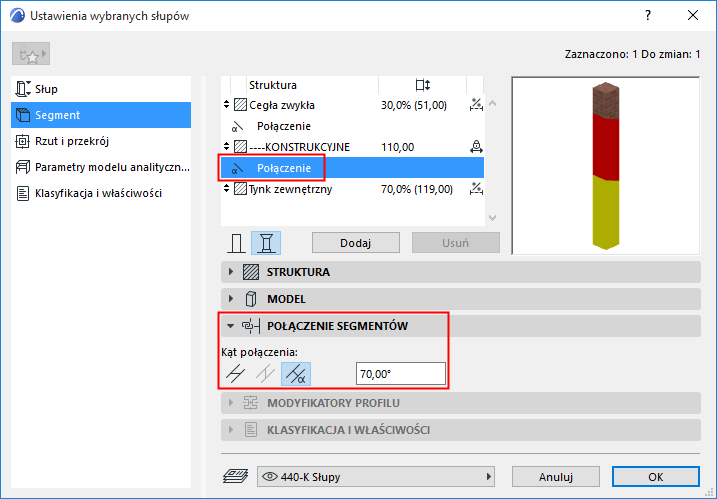The height and width of the screenshot is (499, 717).
Task: Select the perpendicular joint angle option
Action: point(235,374)
